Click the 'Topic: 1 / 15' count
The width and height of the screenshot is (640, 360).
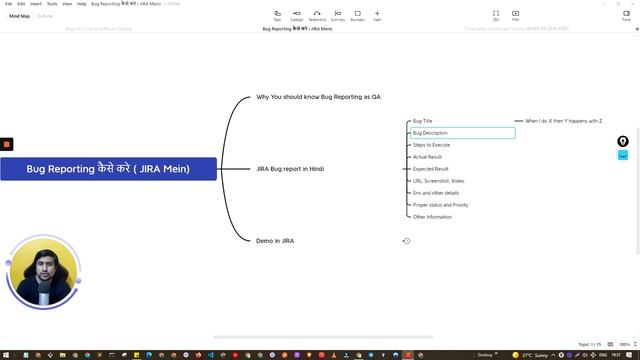point(590,344)
